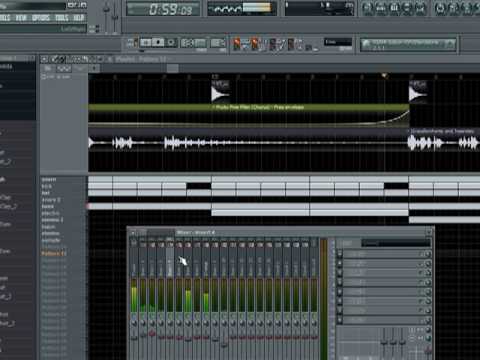Image resolution: width=480 pixels, height=360 pixels.
Task: Click Insert 2 volume fader
Action: [152, 333]
